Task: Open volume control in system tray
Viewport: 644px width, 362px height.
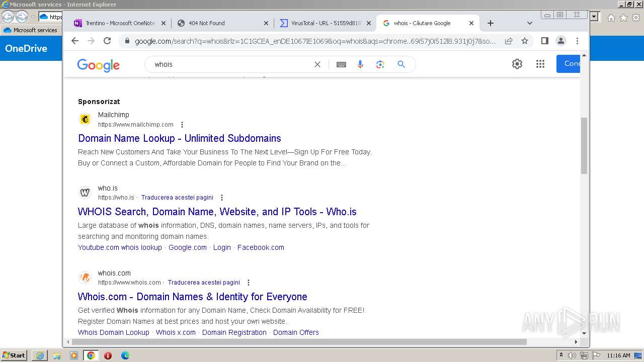Action: (572, 355)
